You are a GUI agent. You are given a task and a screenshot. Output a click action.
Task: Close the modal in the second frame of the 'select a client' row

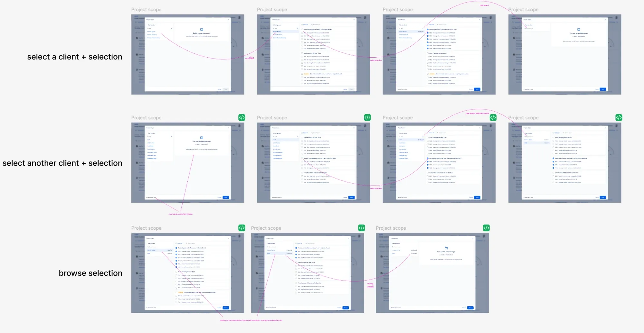[354, 20]
